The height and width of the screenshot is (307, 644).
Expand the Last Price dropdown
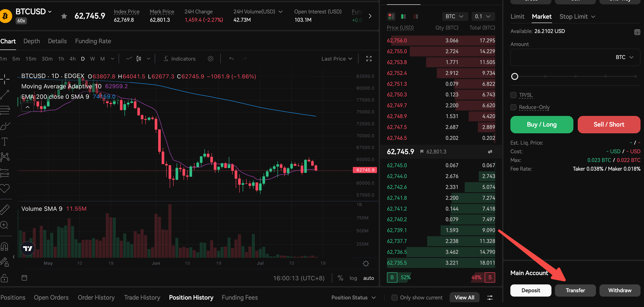click(x=337, y=59)
